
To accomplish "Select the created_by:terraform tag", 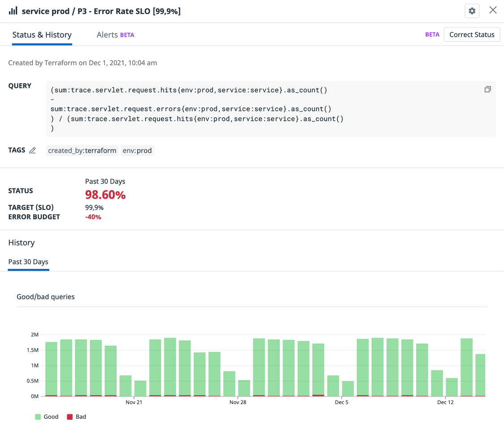I will point(82,150).
